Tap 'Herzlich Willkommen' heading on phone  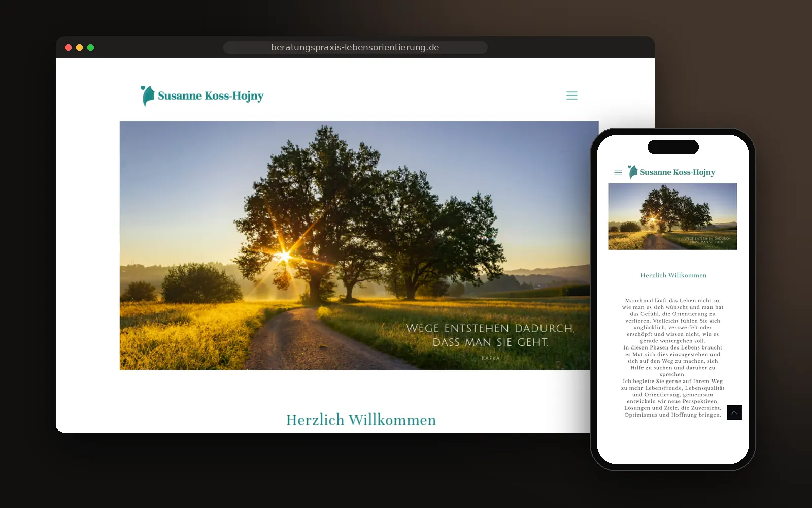coord(673,275)
